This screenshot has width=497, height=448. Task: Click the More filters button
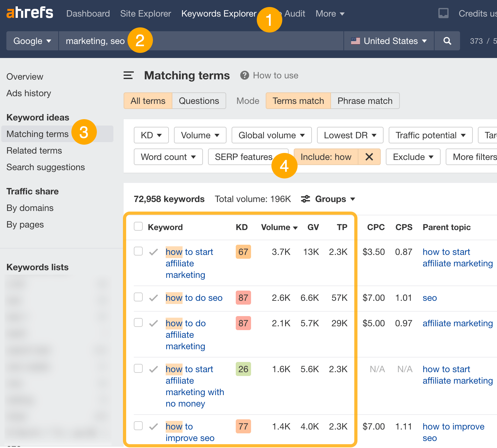point(475,157)
